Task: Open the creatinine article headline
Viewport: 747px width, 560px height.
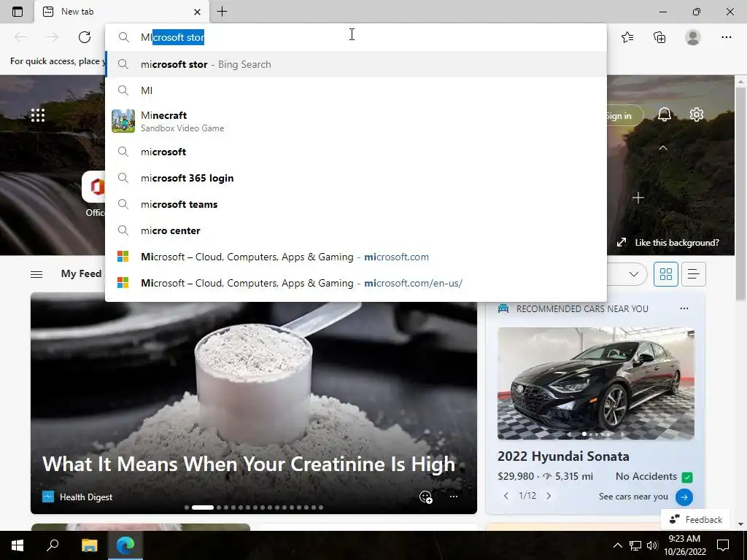Action: [x=249, y=464]
